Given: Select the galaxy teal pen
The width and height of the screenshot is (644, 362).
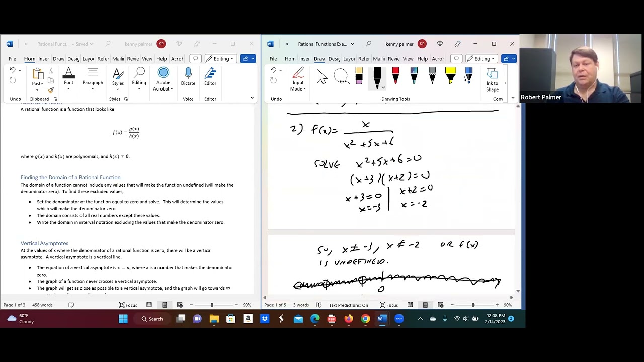Looking at the screenshot, I should coord(414,76).
